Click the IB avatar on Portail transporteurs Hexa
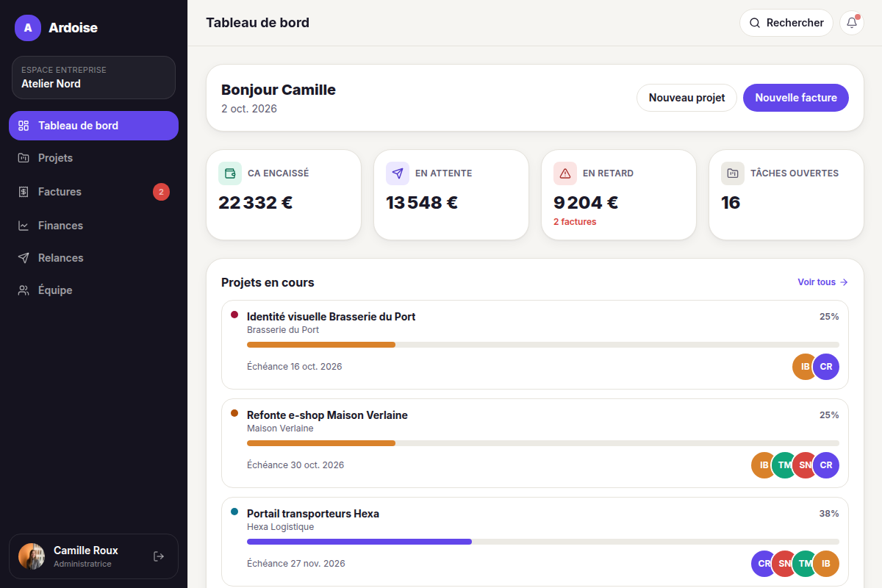 tap(826, 564)
